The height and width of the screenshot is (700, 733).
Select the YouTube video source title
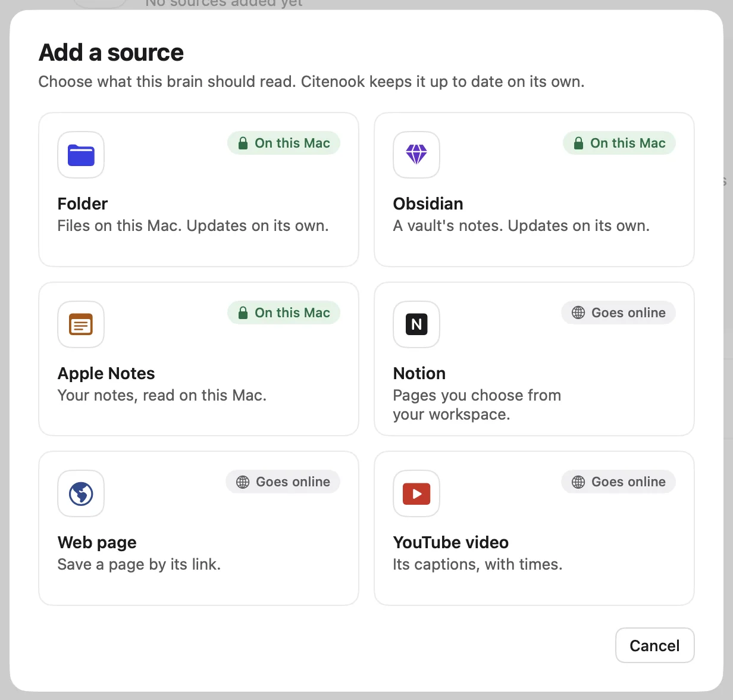point(451,542)
